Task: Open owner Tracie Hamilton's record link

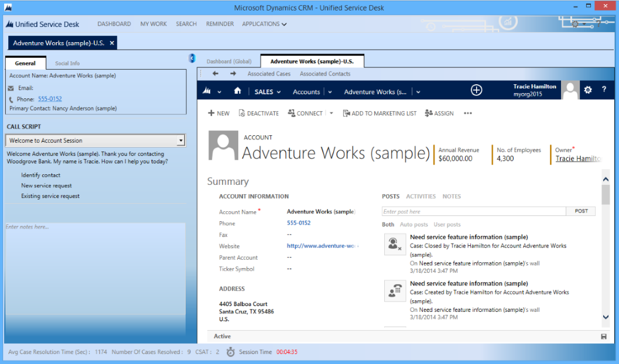Action: tap(579, 159)
